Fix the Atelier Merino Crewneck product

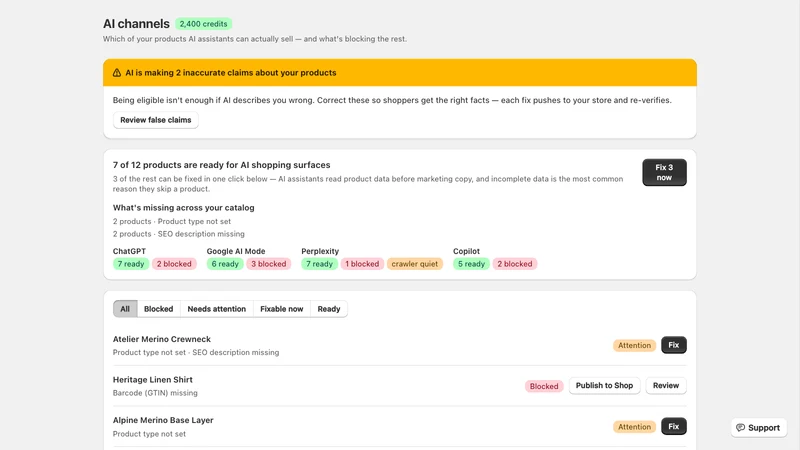click(673, 345)
